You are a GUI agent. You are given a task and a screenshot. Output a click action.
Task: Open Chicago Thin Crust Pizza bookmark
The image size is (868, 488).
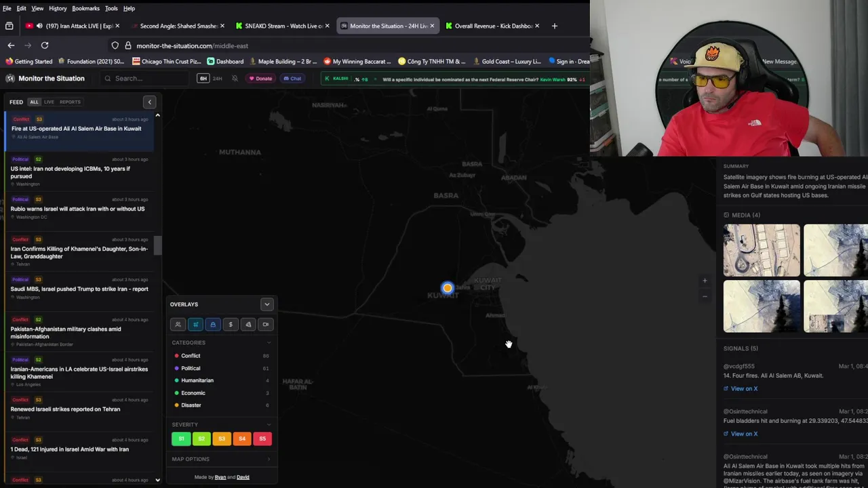167,62
